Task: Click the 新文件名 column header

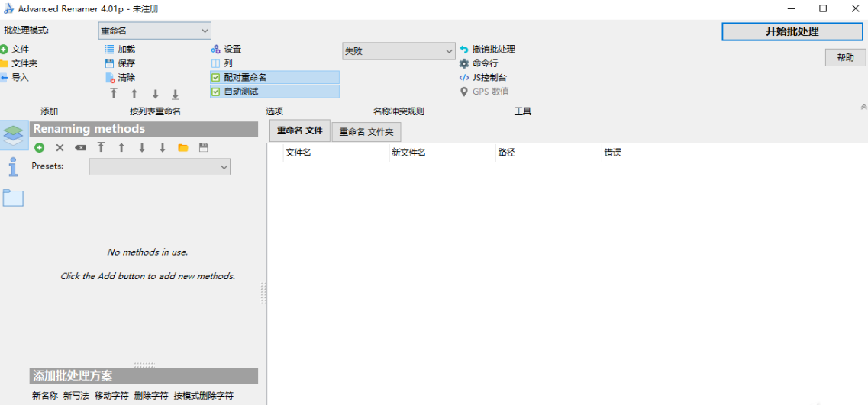Action: coord(442,153)
